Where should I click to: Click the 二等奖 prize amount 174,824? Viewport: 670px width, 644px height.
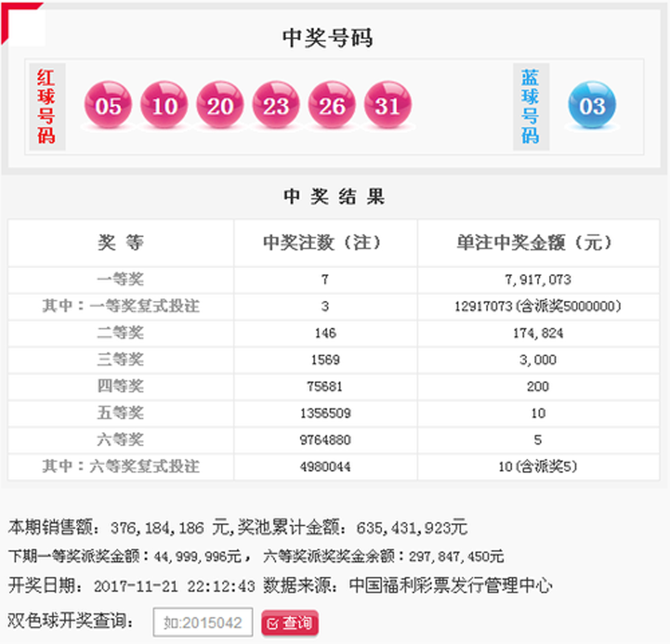click(538, 333)
